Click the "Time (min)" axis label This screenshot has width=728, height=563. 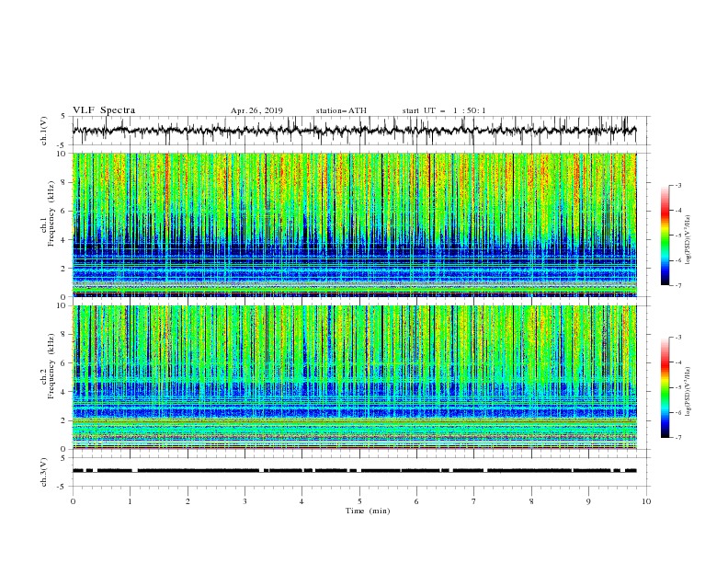368,511
